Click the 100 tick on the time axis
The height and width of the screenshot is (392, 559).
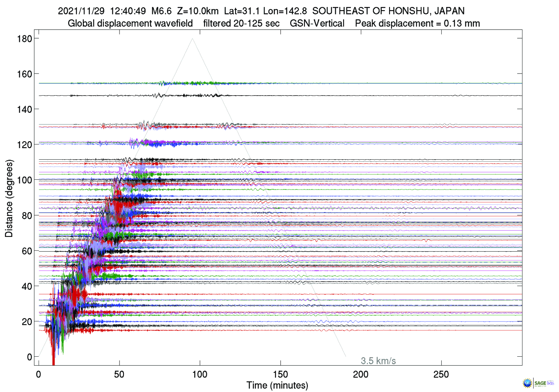click(200, 374)
